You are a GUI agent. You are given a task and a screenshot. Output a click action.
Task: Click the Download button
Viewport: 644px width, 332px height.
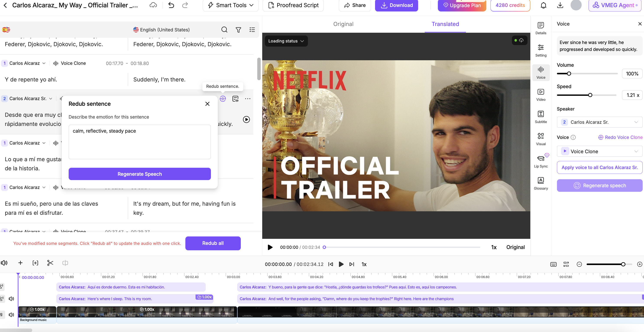[396, 5]
